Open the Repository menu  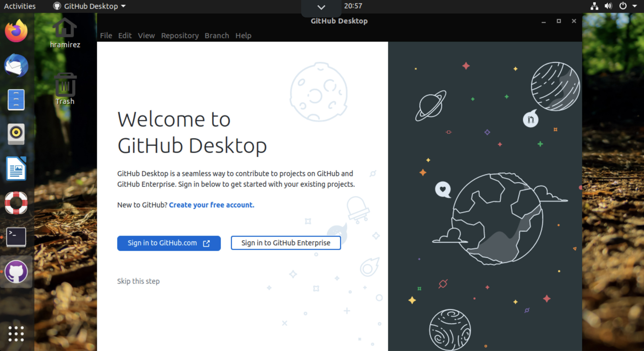180,36
